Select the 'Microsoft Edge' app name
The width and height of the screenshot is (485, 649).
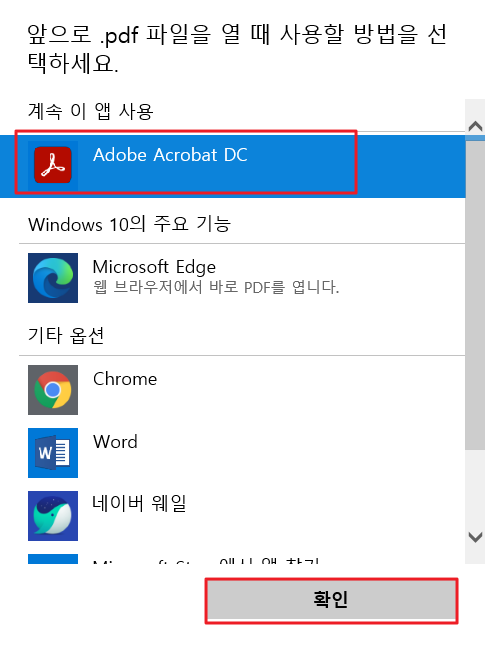point(154,267)
